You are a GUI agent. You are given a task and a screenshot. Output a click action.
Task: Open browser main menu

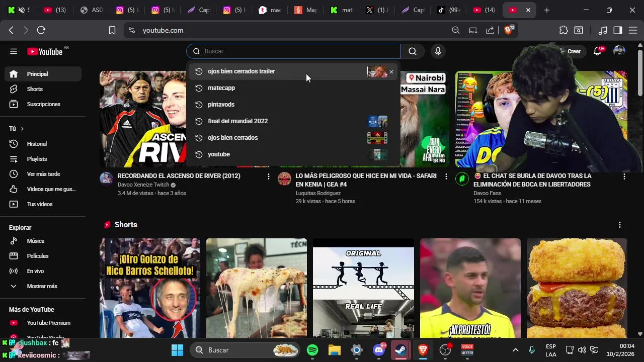pos(632,30)
